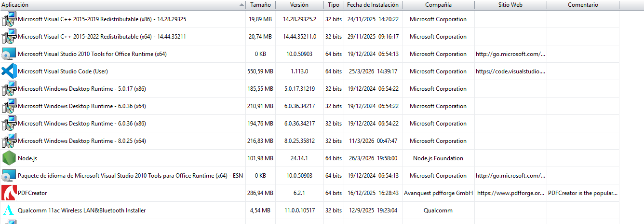Click the Node.js green hexagon icon
Viewport: 644px width, 224px height.
click(9, 158)
